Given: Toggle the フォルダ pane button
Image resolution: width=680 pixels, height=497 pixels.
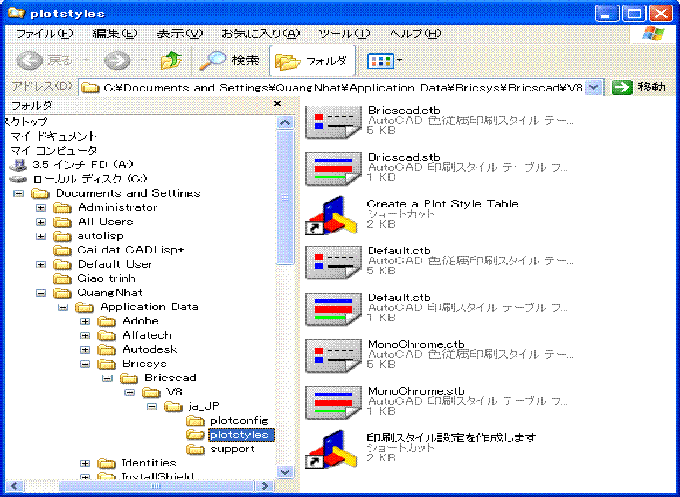Looking at the screenshot, I should point(312,61).
